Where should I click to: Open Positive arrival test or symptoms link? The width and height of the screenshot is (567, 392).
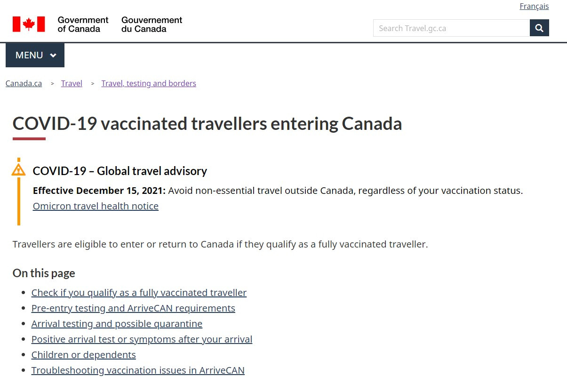click(x=142, y=339)
